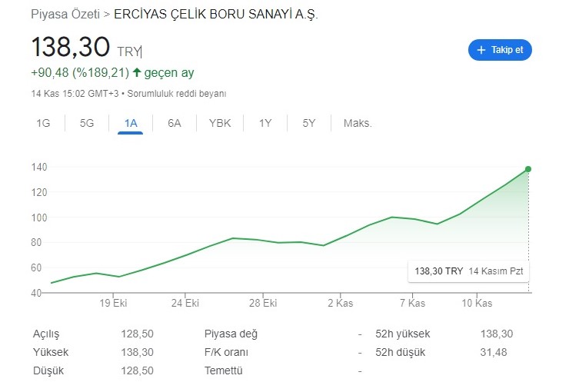Open the Piyasa Özeti breadcrumb link
This screenshot has height=392, width=569.
[65, 15]
